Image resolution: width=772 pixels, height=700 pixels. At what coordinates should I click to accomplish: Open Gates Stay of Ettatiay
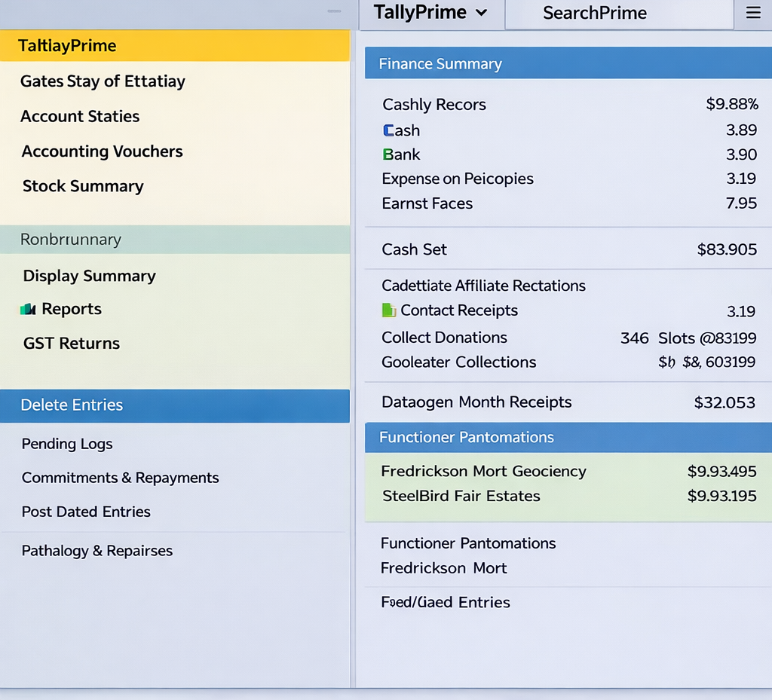pyautogui.click(x=103, y=81)
